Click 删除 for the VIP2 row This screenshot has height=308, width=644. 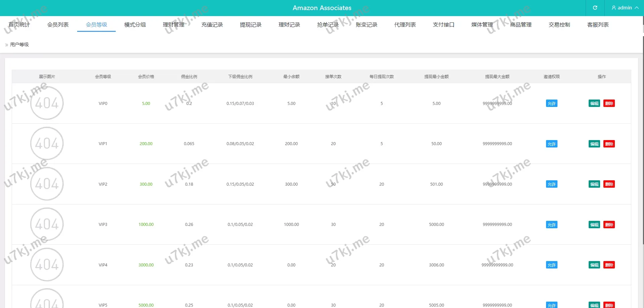[x=609, y=184]
